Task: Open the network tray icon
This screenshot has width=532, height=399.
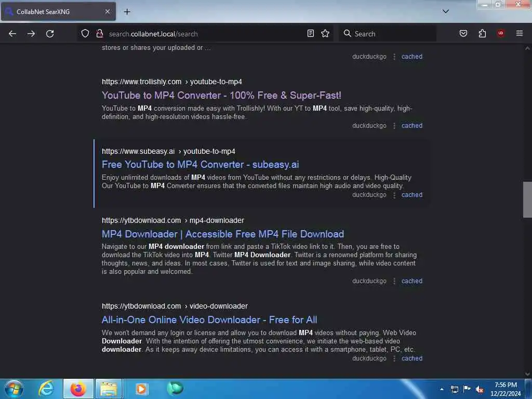Action: [454, 389]
